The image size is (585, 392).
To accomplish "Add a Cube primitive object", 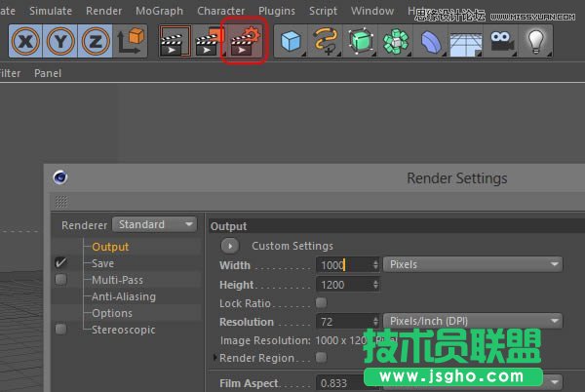I will click(x=291, y=40).
